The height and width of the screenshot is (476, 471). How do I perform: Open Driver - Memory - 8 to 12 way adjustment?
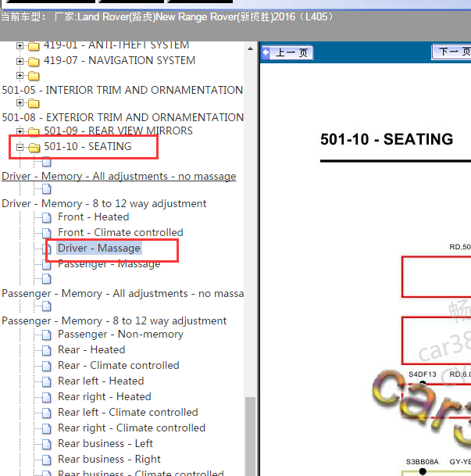pos(104,203)
